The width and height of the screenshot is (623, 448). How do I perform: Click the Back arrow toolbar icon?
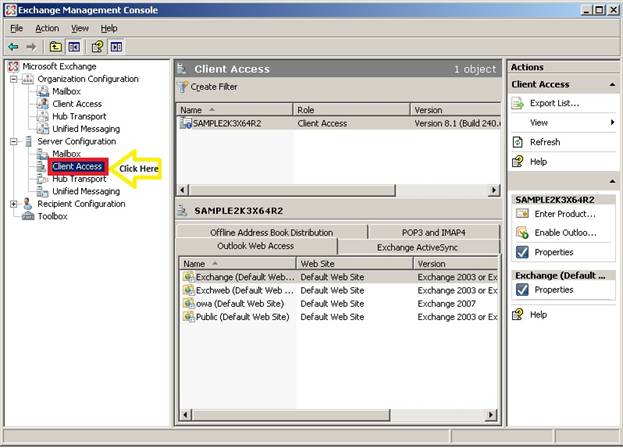13,47
